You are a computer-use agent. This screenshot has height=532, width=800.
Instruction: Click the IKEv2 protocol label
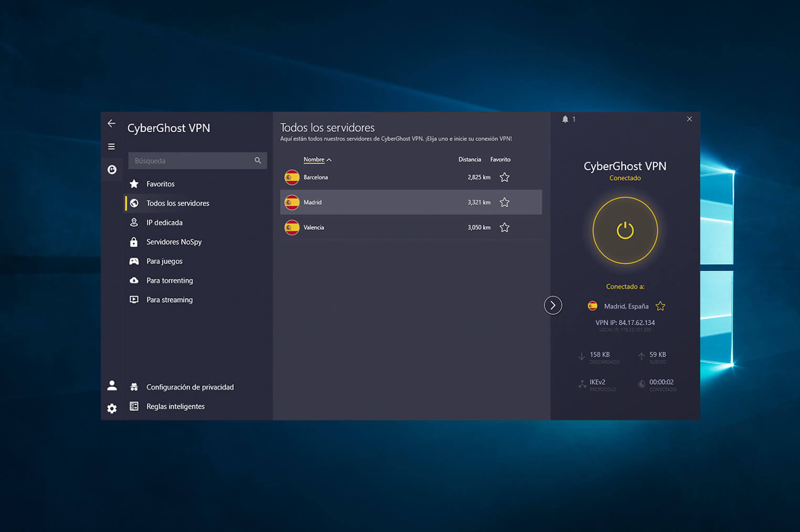(x=597, y=382)
